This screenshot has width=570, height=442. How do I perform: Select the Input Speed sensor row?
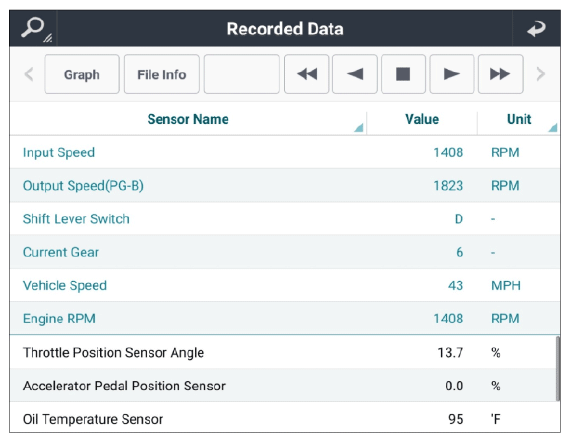click(x=285, y=152)
